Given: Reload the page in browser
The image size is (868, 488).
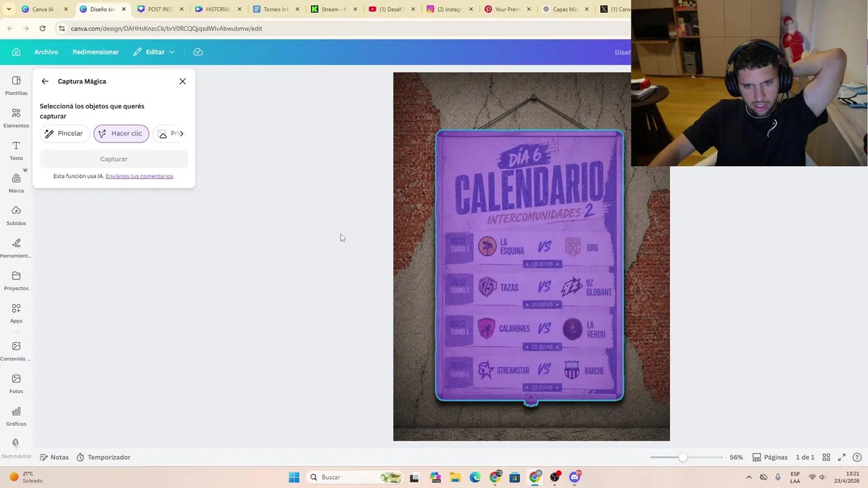Looking at the screenshot, I should pyautogui.click(x=42, y=28).
